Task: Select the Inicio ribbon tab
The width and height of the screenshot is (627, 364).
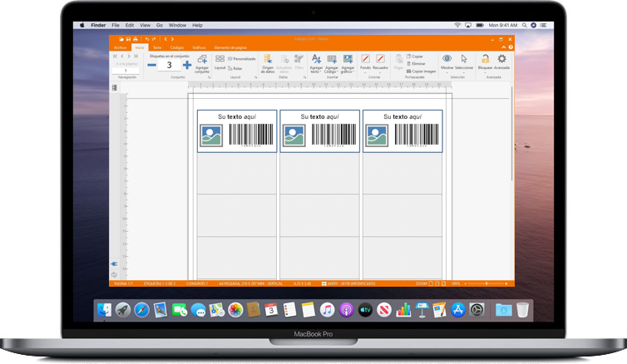Action: point(140,47)
